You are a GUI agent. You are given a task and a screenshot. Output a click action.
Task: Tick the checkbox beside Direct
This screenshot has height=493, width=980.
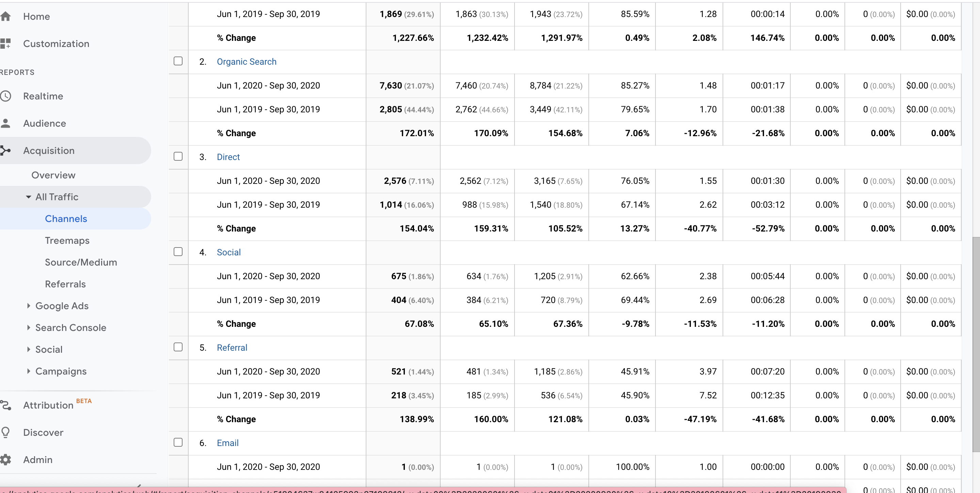[178, 157]
